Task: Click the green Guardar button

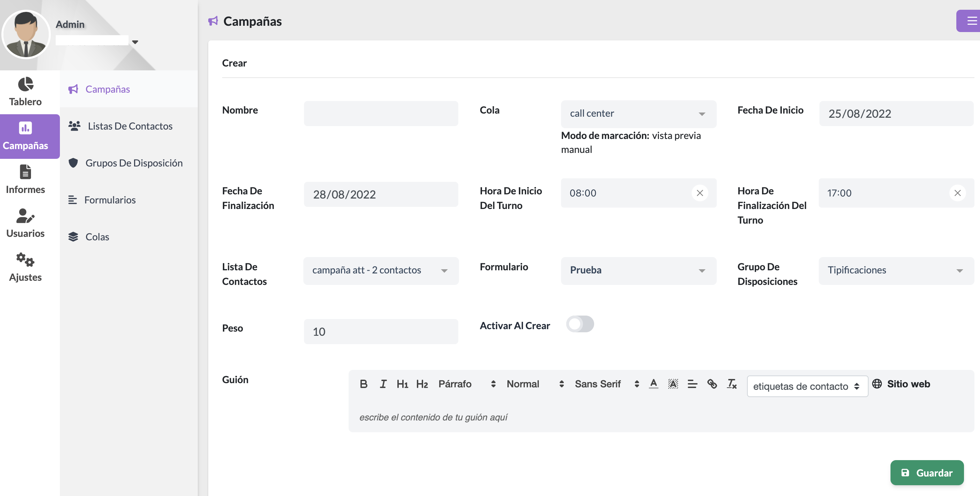Action: click(927, 472)
